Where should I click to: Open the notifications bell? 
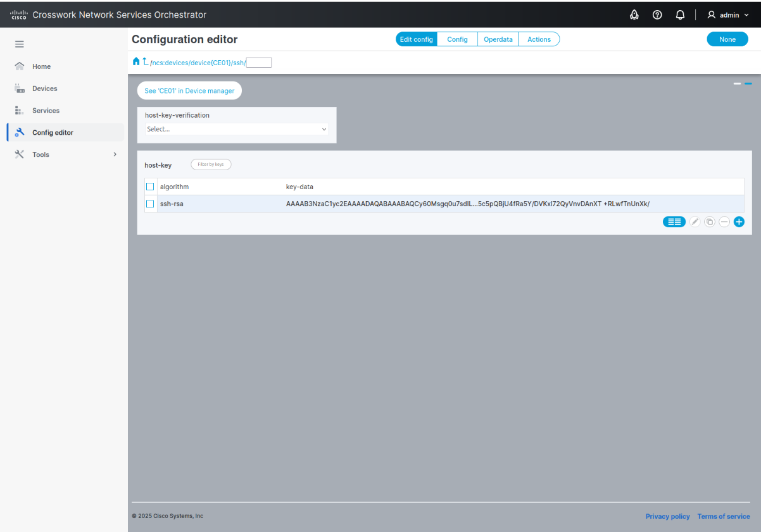click(680, 15)
